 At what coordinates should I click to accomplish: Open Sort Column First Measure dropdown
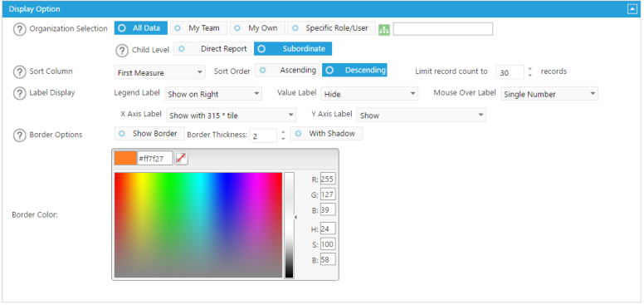coord(160,73)
